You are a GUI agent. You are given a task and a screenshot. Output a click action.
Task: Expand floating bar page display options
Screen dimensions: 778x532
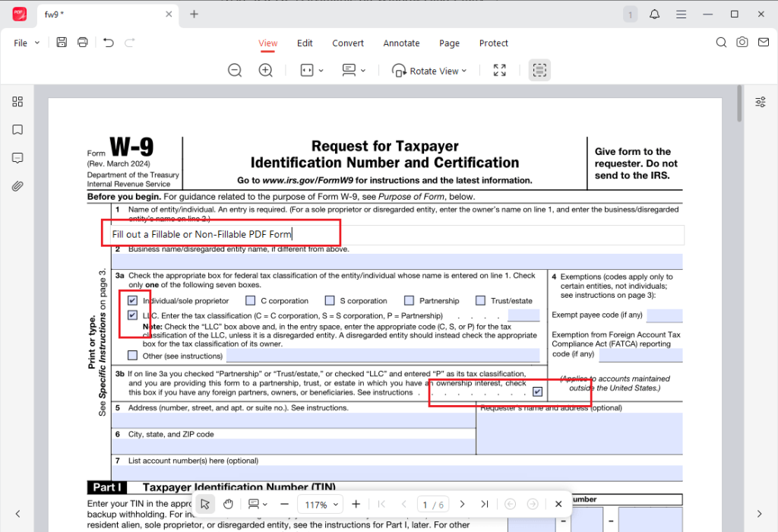pos(265,504)
